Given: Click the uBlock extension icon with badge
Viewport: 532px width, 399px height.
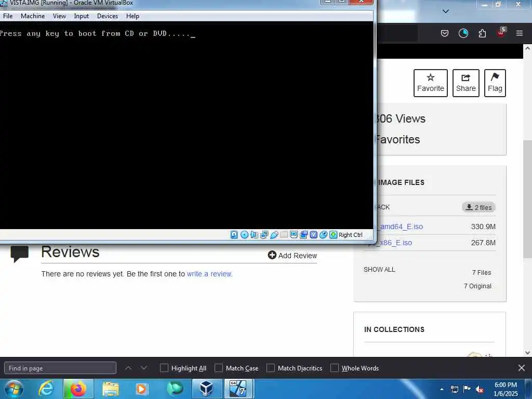Looking at the screenshot, I should pyautogui.click(x=501, y=33).
